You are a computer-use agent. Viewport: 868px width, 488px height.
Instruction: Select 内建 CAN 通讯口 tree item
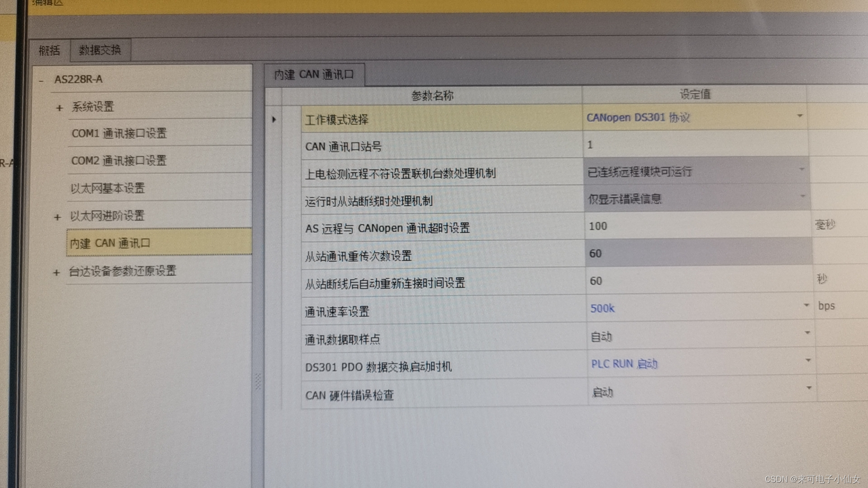(159, 243)
